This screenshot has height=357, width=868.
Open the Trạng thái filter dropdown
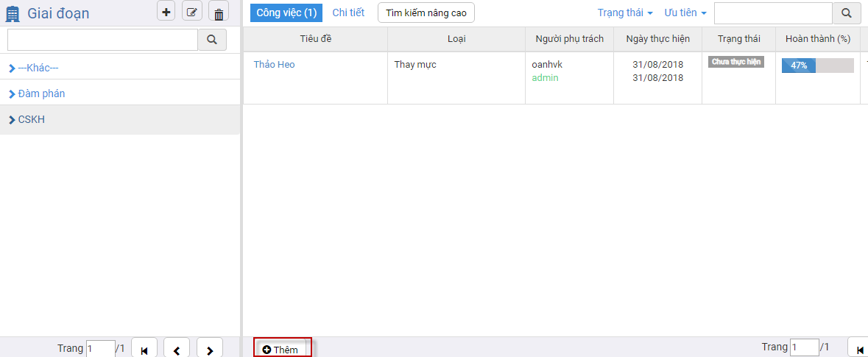(x=624, y=13)
